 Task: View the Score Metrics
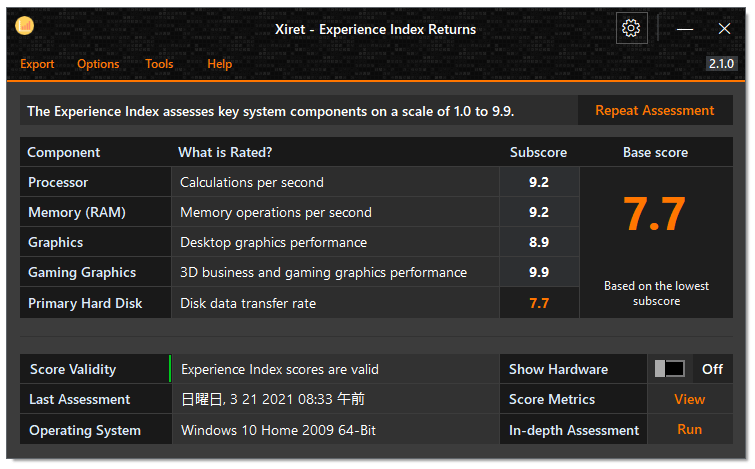(690, 399)
